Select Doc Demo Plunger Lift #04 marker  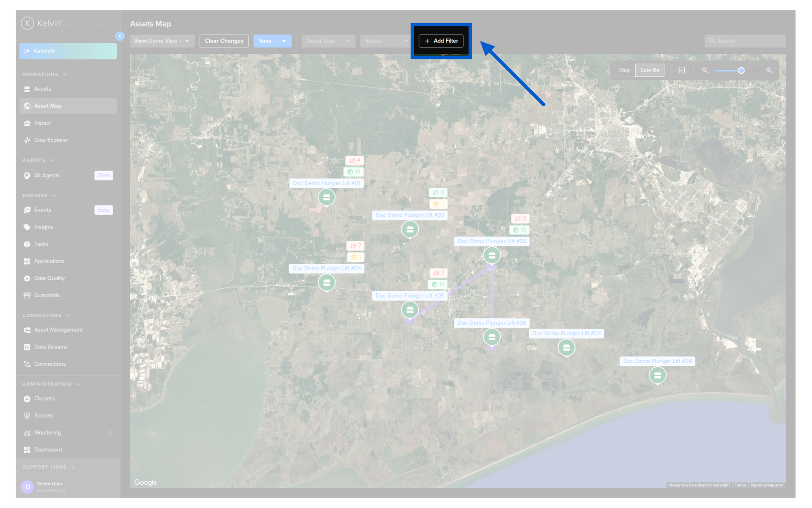pyautogui.click(x=326, y=283)
